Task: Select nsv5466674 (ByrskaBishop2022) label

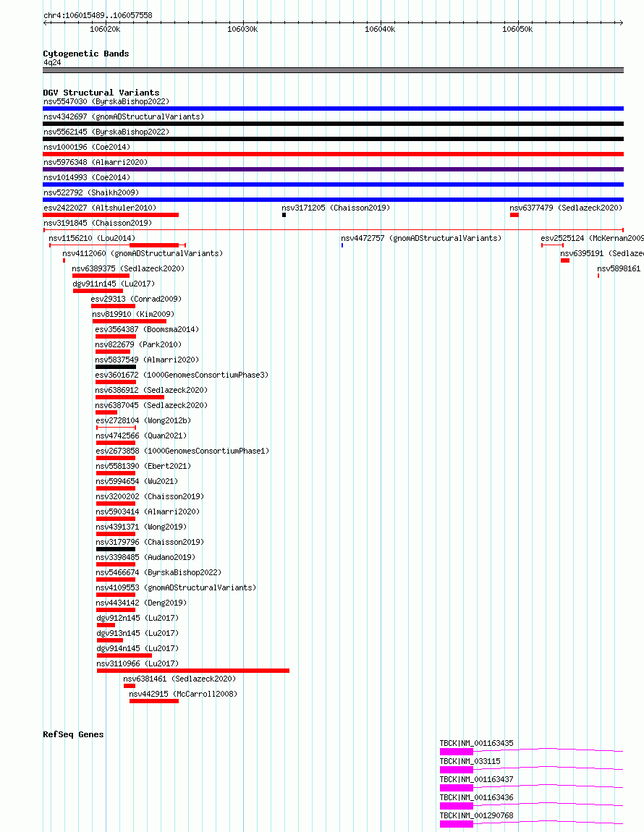Action: click(x=158, y=573)
